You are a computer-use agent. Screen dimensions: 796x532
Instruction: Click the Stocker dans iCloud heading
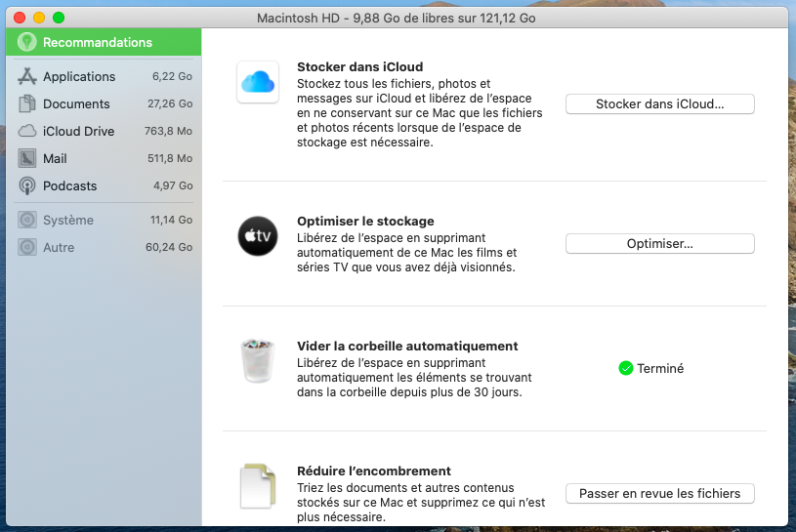pos(360,67)
